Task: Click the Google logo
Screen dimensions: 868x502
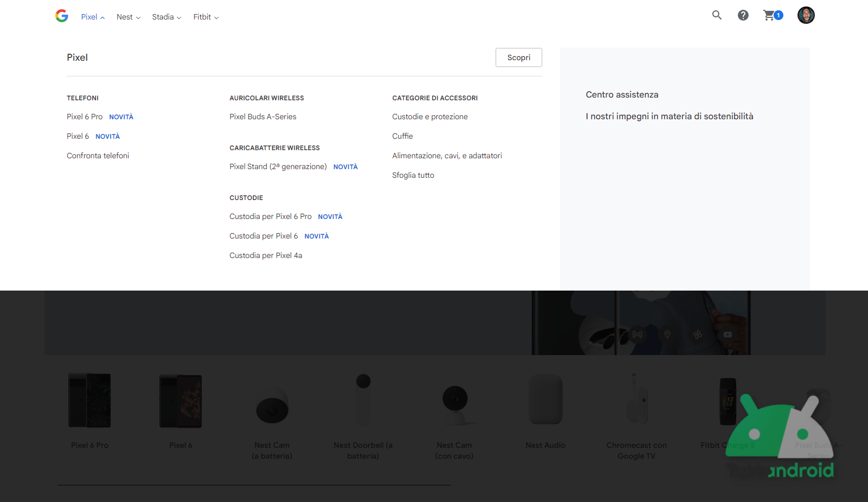Action: click(x=62, y=16)
